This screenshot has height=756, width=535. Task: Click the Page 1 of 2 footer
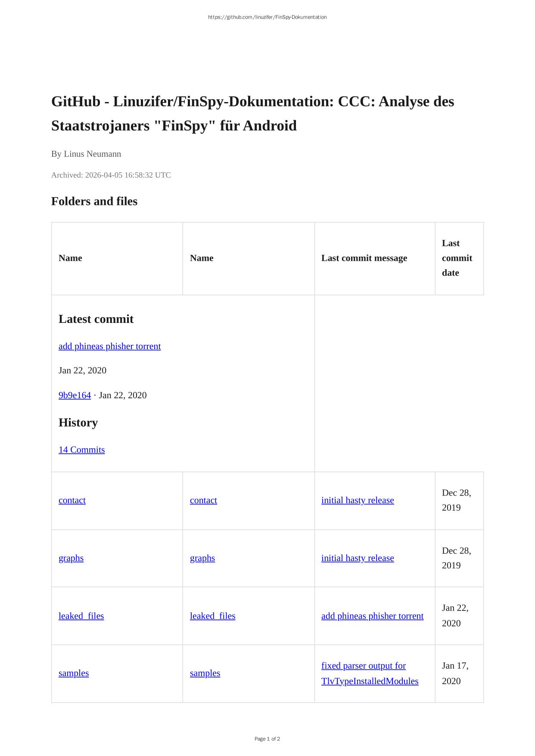tap(267, 739)
